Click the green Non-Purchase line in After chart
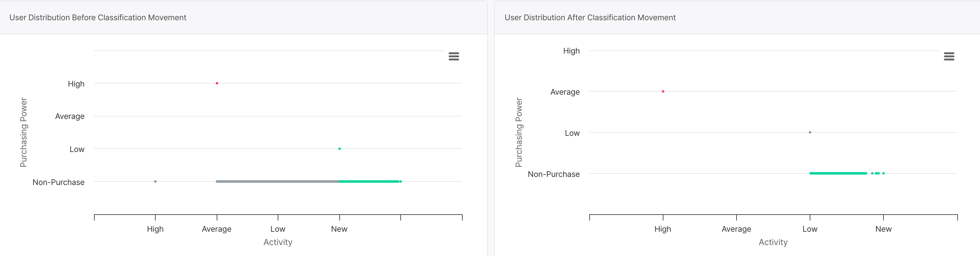The image size is (980, 256). (x=837, y=173)
